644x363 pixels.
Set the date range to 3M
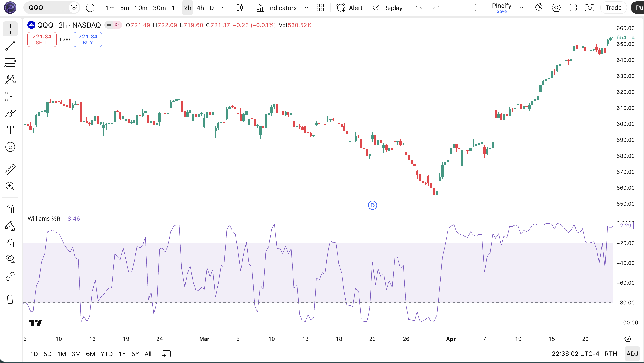[76, 354]
